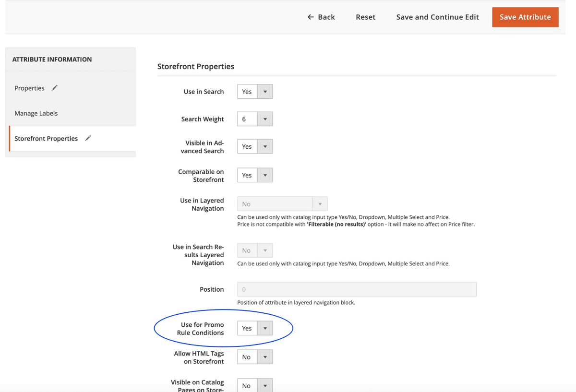Click Use in Search Results Layered Navigation dropdown
The image size is (576, 392).
pyautogui.click(x=255, y=250)
